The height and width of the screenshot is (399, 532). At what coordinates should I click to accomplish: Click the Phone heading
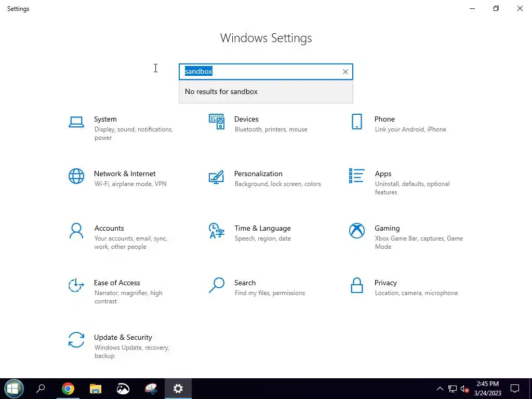click(x=384, y=119)
